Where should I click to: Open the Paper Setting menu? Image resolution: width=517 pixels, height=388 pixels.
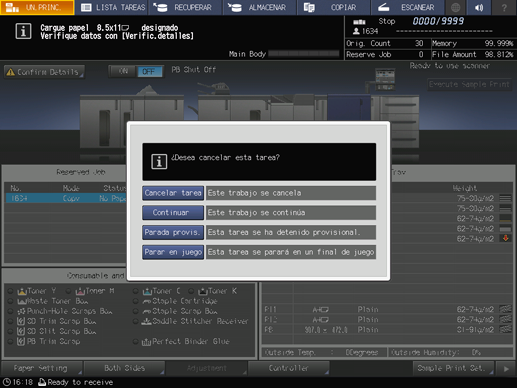point(42,368)
